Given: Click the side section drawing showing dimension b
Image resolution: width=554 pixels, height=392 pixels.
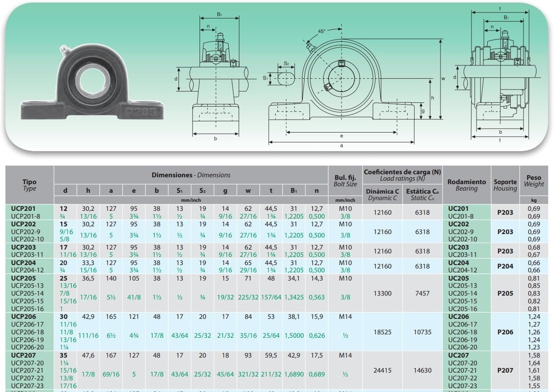Looking at the screenshot, I should (215, 77).
